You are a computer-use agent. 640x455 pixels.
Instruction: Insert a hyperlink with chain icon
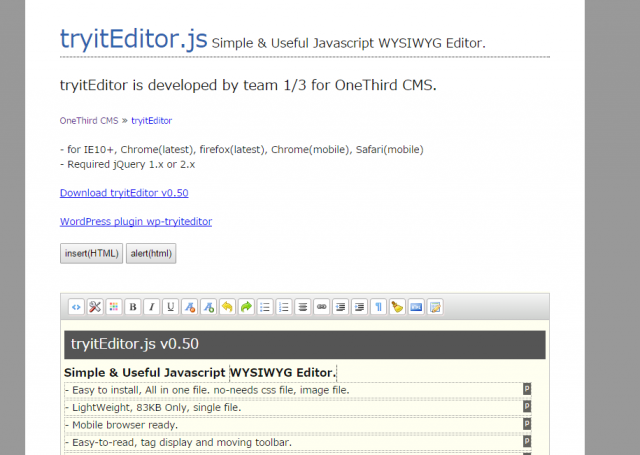pyautogui.click(x=321, y=307)
